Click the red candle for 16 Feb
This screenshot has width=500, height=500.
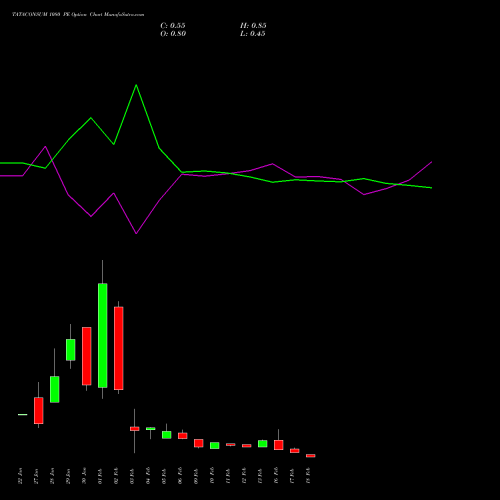[x=279, y=445]
